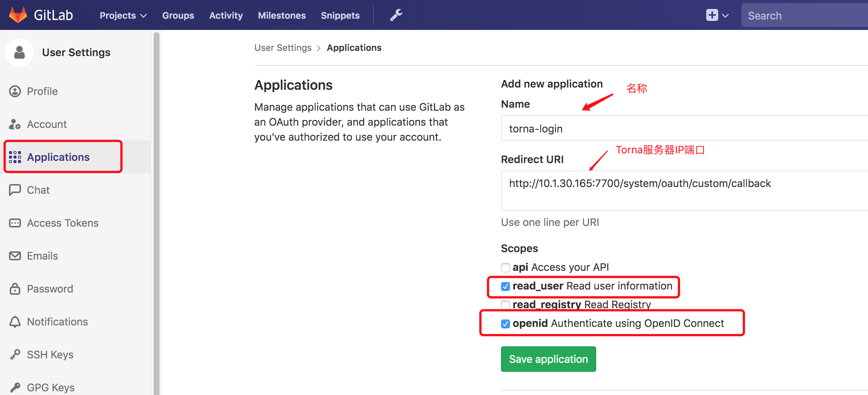This screenshot has height=395, width=868.
Task: Open User Settings via the breadcrumb link
Action: [283, 48]
